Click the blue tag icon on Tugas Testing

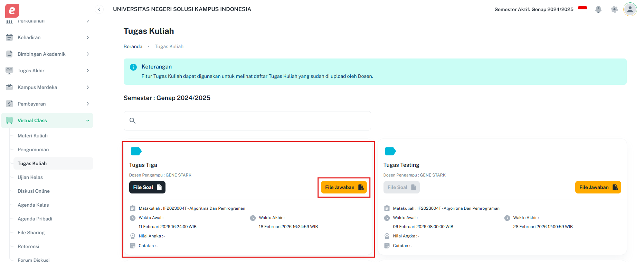coord(390,151)
